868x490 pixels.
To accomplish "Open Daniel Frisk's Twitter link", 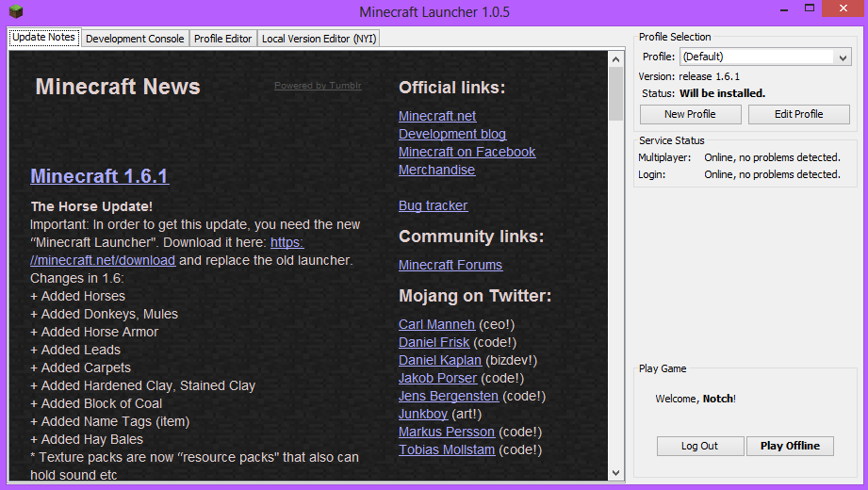I will coord(434,342).
